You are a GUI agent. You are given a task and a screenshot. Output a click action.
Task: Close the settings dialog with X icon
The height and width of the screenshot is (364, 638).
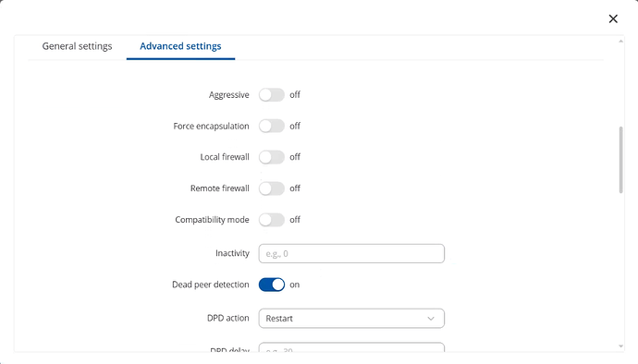coord(613,18)
